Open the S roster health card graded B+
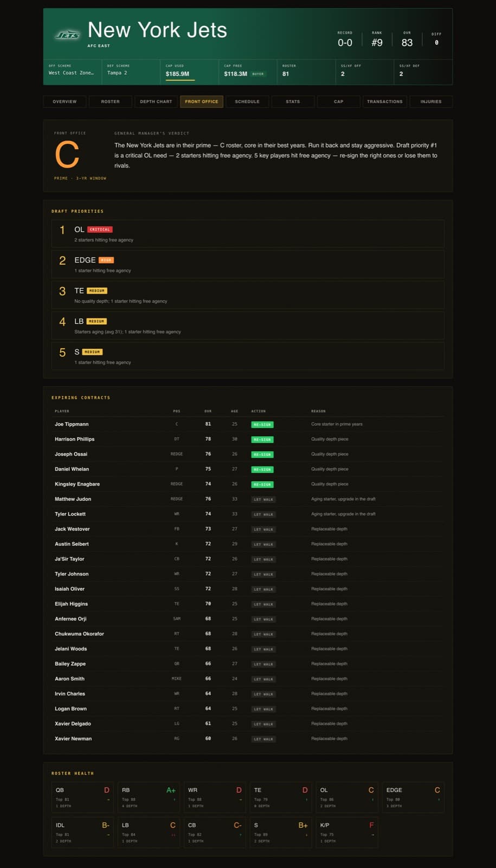Viewport: 496px width, 868px height. click(x=281, y=833)
